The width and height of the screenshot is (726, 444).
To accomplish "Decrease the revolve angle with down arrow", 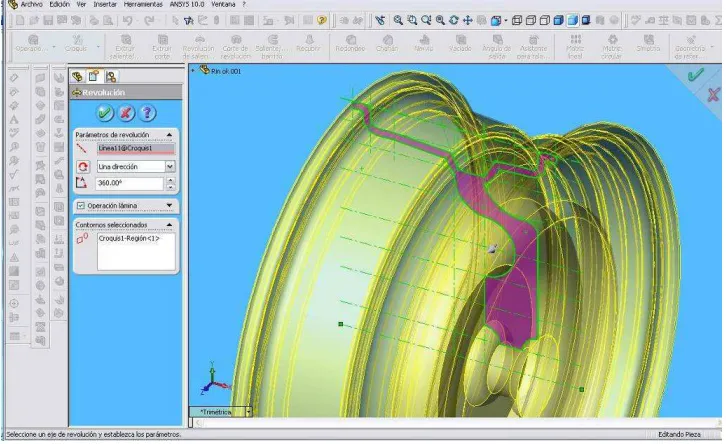I will [170, 187].
